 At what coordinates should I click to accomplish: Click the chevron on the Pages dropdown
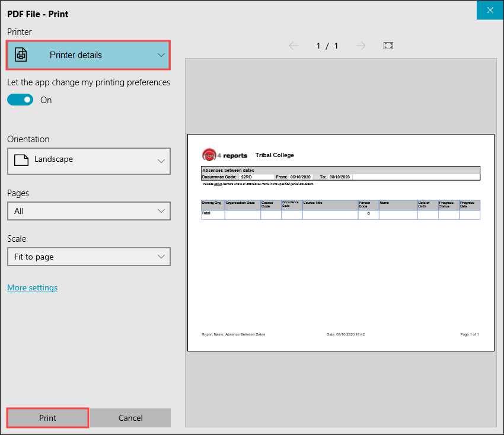(x=161, y=211)
